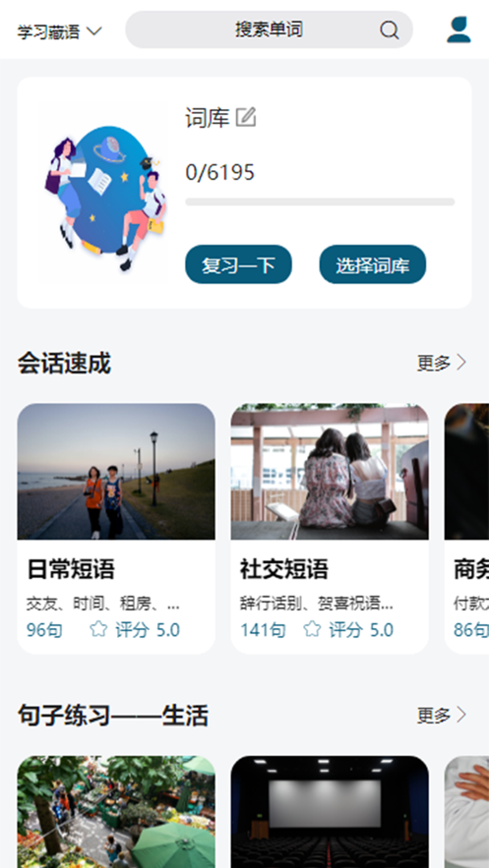The width and height of the screenshot is (489, 868).
Task: Tap the star rating icon on 社交短语
Action: click(312, 629)
